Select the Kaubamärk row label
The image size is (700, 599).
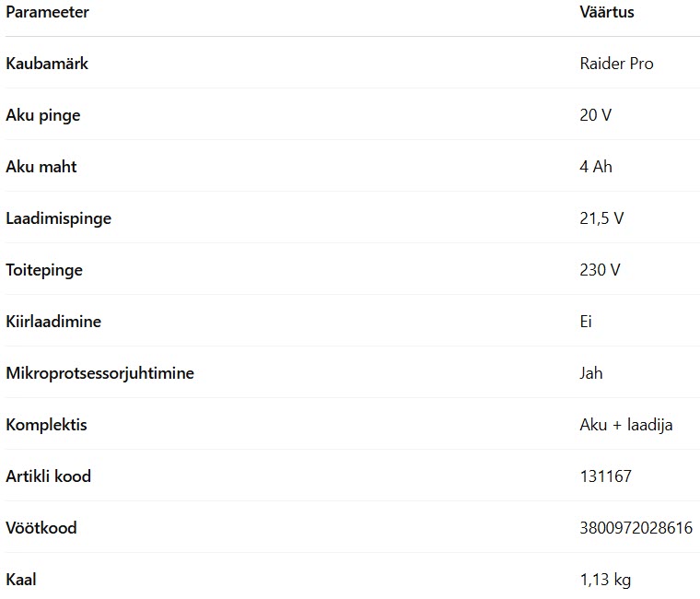(x=47, y=64)
